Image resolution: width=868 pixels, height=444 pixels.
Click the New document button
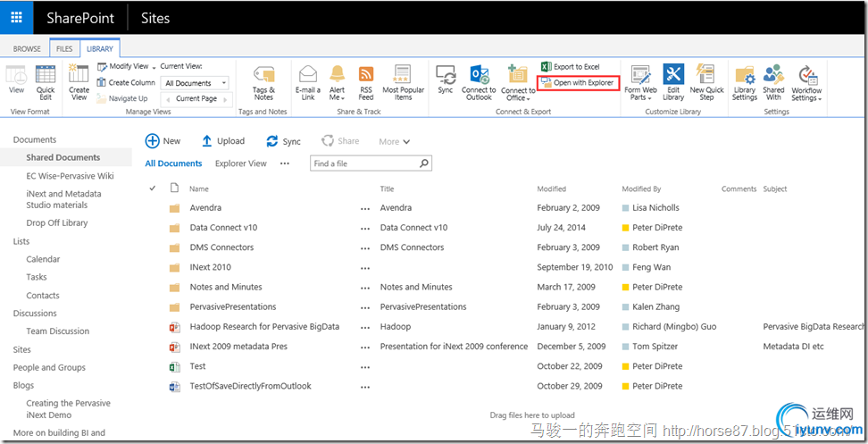(x=163, y=141)
